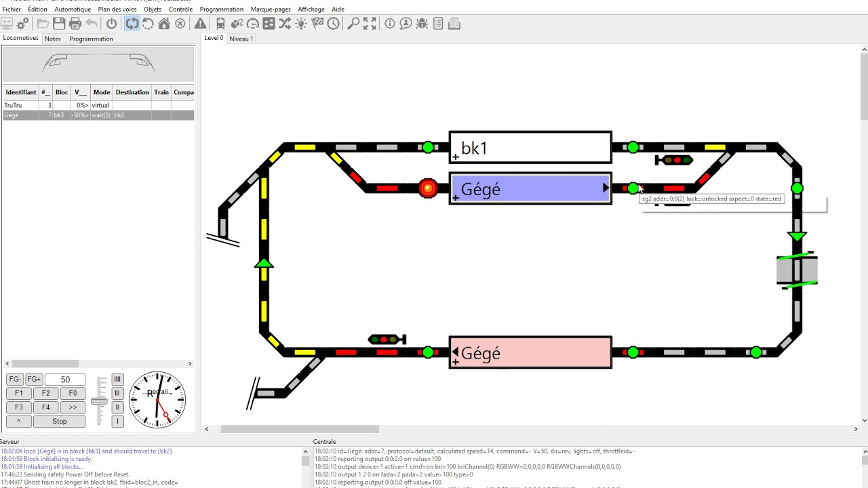Click the stacked pages copy toolbar icon
Viewport: 868px width, 488px height.
454,24
